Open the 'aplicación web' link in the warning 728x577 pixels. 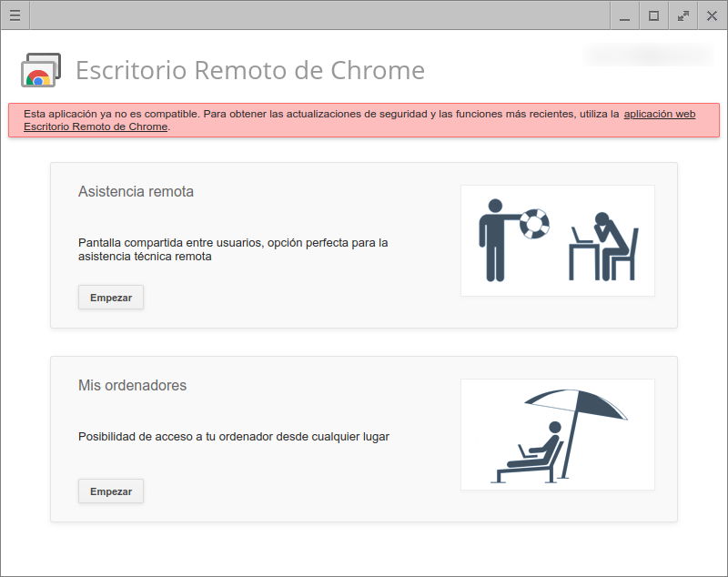point(659,114)
